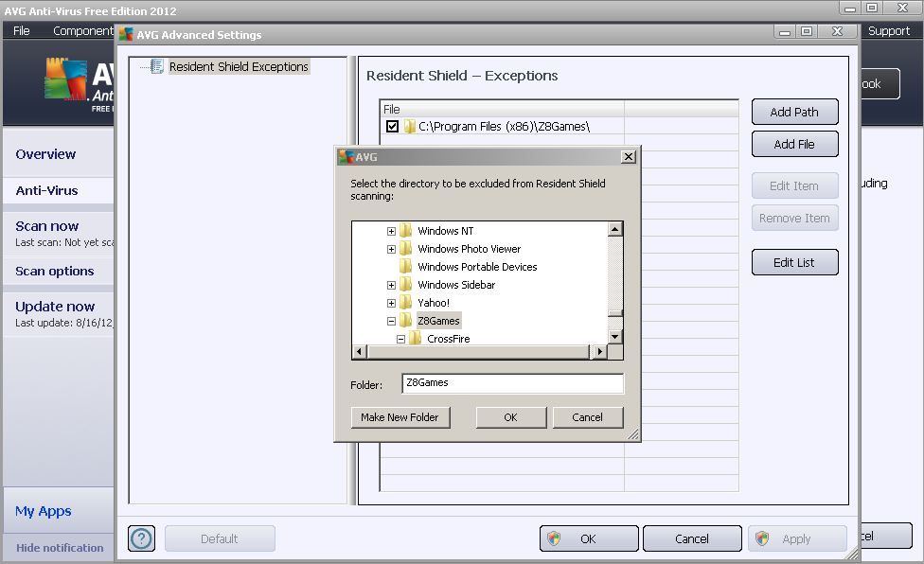The height and width of the screenshot is (564, 924).
Task: Open the File menu
Action: 21,30
